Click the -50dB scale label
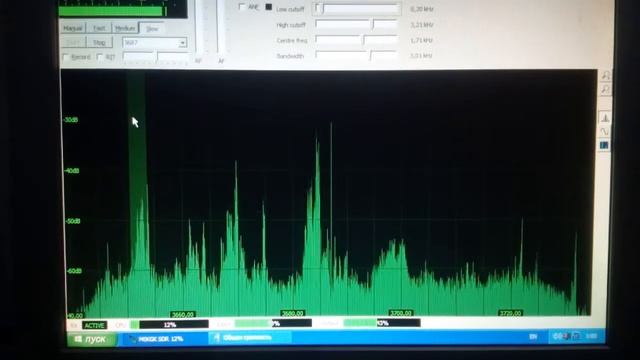Viewport: 640px width, 360px height. point(73,221)
